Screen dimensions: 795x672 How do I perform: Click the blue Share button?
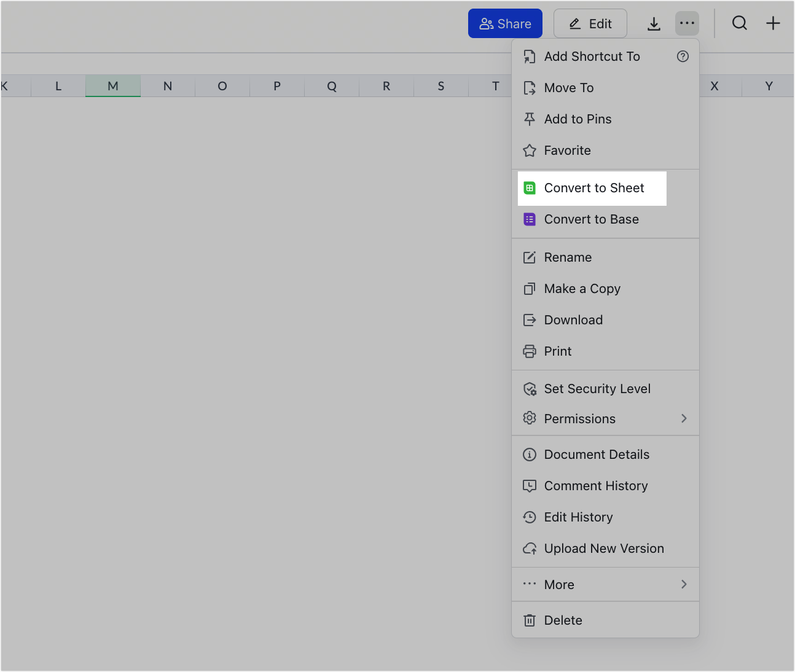pos(505,23)
